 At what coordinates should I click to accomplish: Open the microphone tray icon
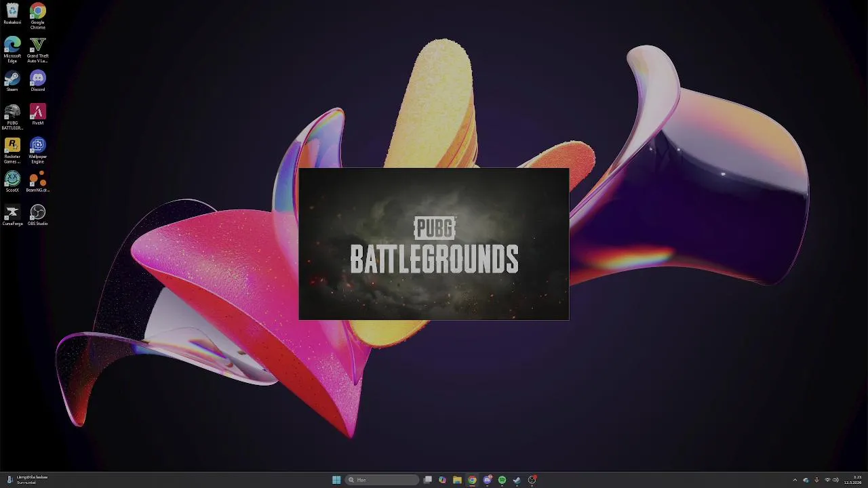pyautogui.click(x=816, y=480)
